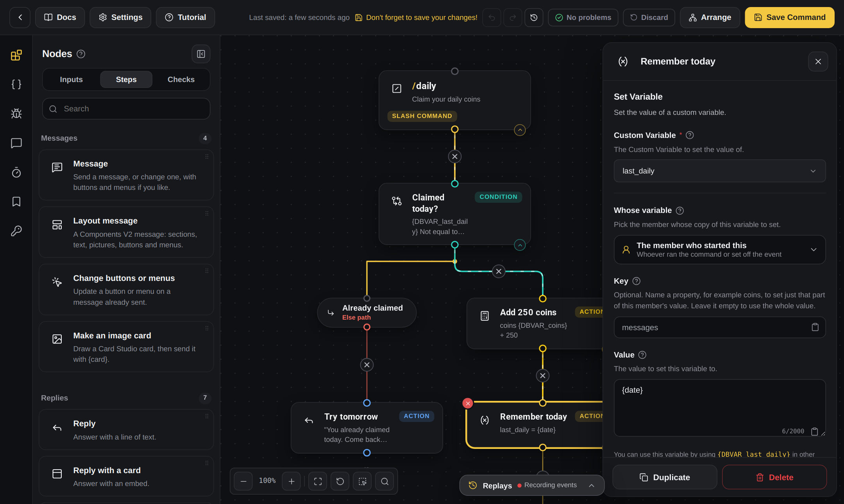The height and width of the screenshot is (504, 844).
Task: Click the canvas search magnifier icon
Action: [384, 481]
